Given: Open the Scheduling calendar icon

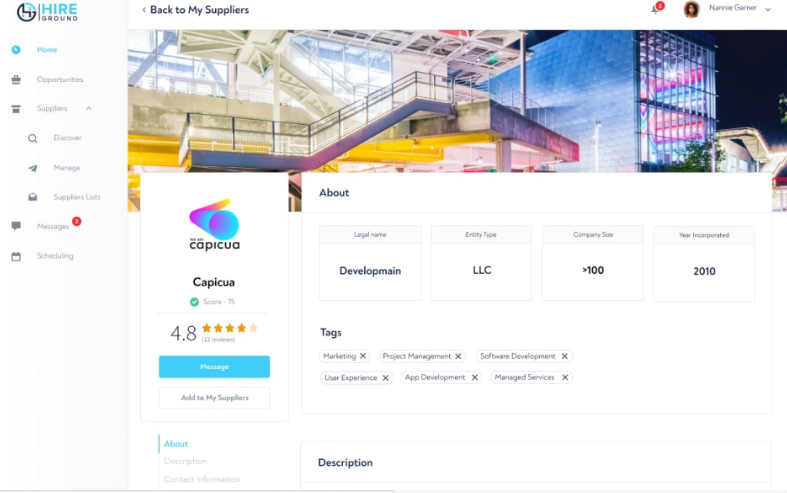Looking at the screenshot, I should point(16,256).
